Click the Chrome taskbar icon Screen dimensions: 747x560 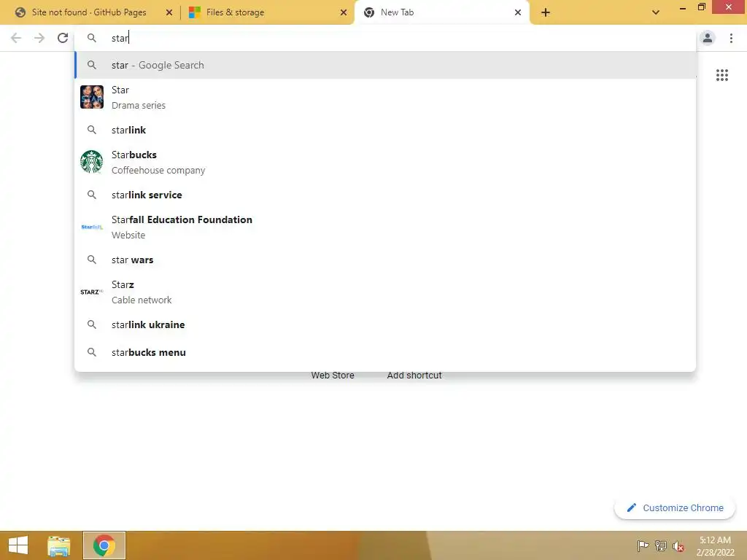click(x=104, y=545)
